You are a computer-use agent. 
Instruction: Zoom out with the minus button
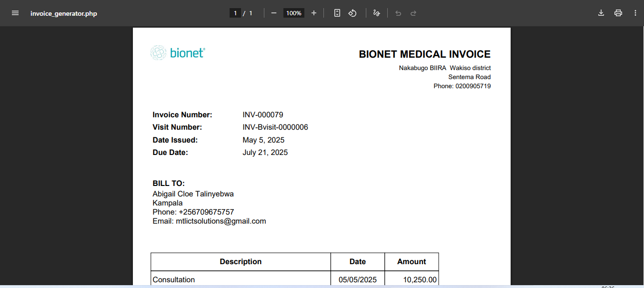[274, 13]
